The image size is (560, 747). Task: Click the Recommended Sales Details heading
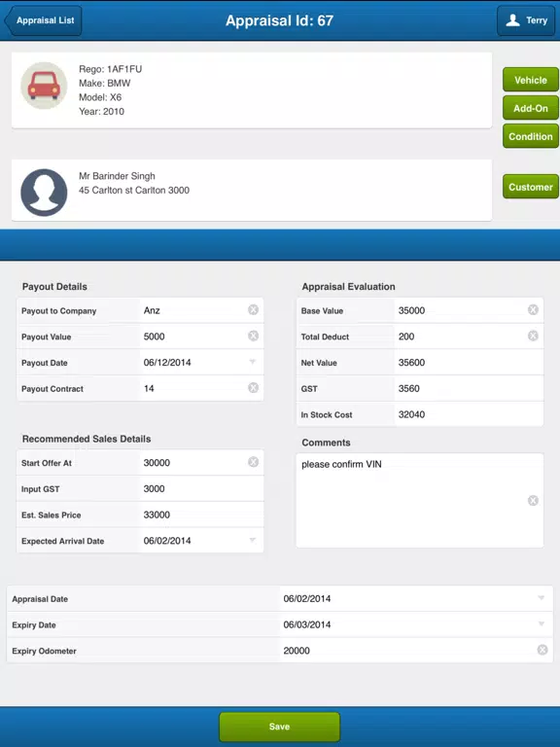[x=87, y=439]
